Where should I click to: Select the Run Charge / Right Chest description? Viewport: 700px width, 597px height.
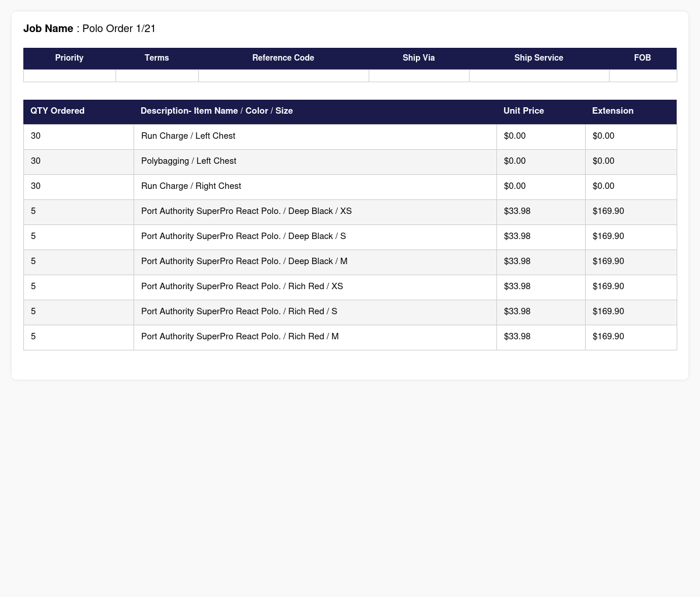tap(191, 186)
